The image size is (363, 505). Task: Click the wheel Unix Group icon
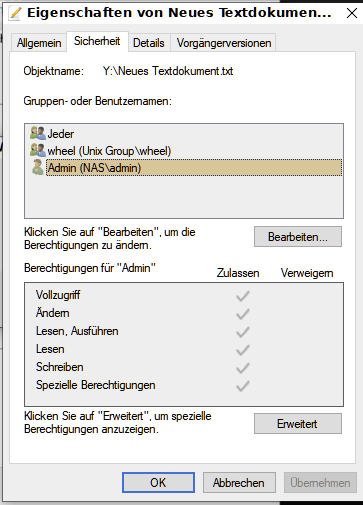pyautogui.click(x=38, y=150)
